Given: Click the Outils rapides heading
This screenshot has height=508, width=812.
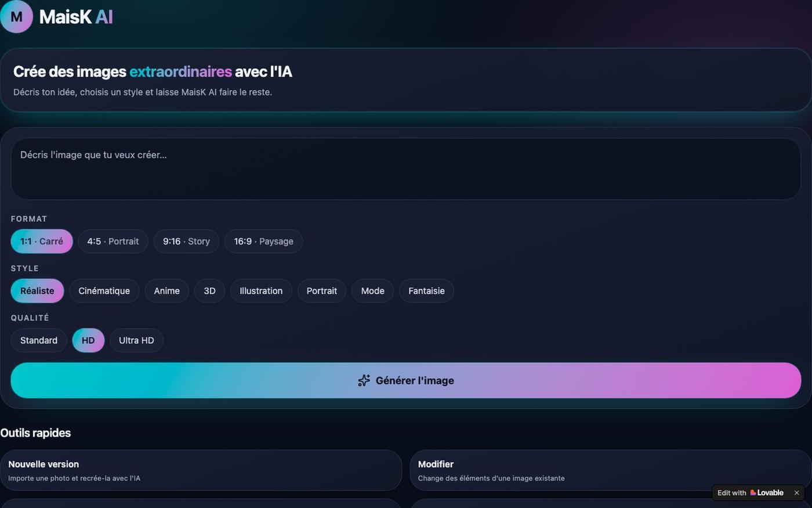Looking at the screenshot, I should pyautogui.click(x=35, y=433).
